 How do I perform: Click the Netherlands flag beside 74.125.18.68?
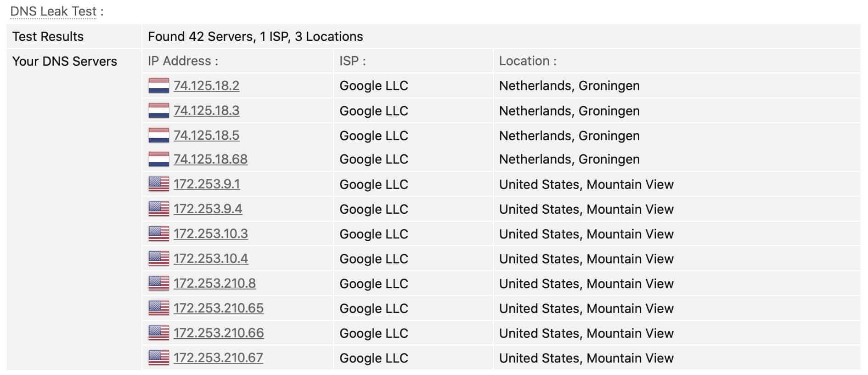pyautogui.click(x=159, y=159)
